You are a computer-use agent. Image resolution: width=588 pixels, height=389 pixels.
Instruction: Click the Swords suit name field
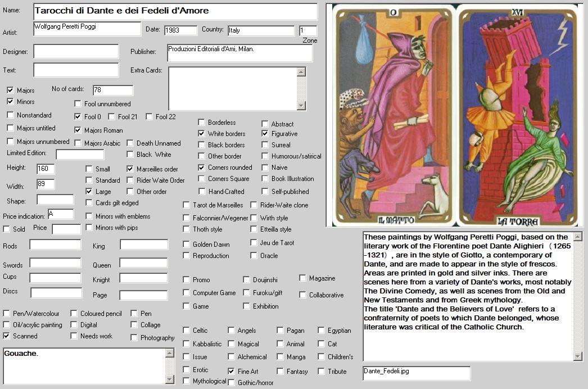56,263
